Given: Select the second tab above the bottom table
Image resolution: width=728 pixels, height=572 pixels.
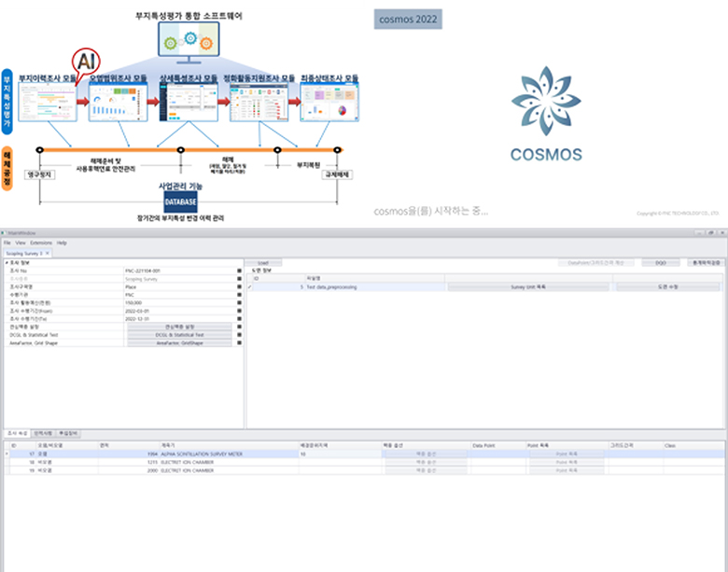Looking at the screenshot, I should click(x=43, y=433).
